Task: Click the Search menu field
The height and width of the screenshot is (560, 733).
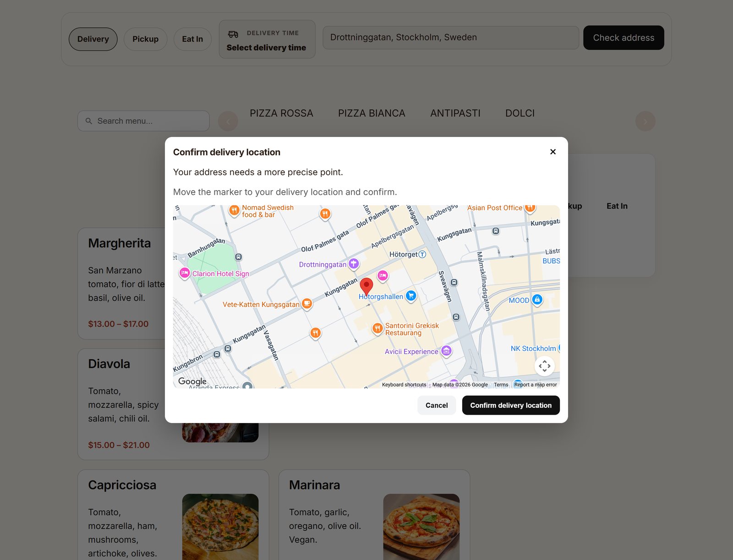Action: 143,121
